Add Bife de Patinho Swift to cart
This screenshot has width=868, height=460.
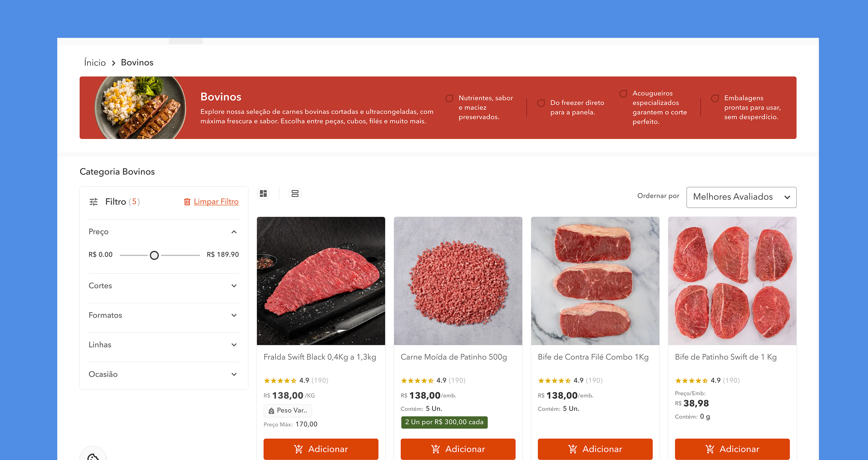coord(732,449)
